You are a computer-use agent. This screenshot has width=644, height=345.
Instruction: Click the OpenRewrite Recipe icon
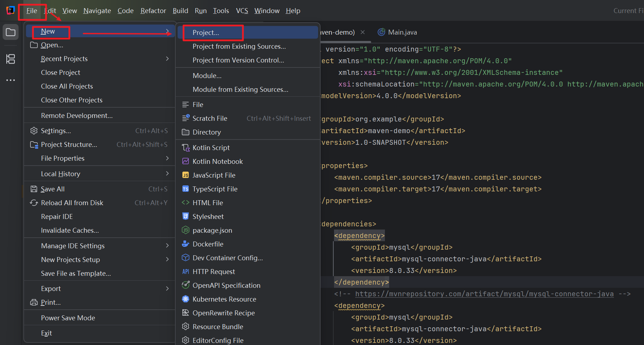pos(186,313)
